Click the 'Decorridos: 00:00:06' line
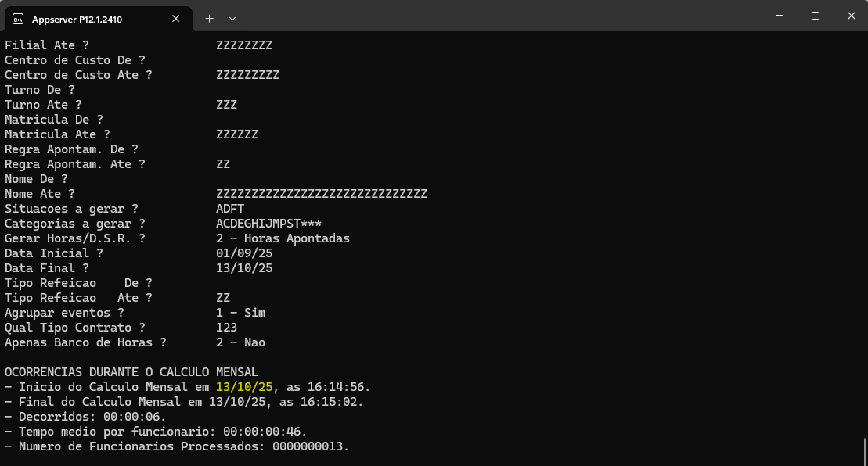868x466 pixels. tap(85, 417)
